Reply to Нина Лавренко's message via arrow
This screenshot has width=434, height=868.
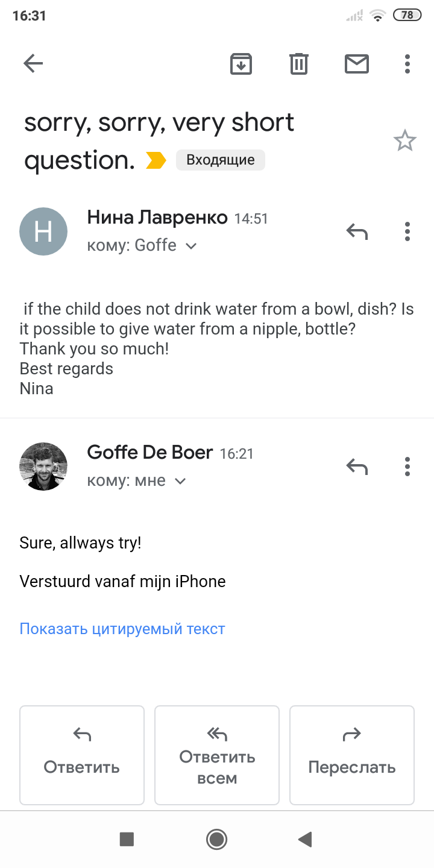point(357,231)
